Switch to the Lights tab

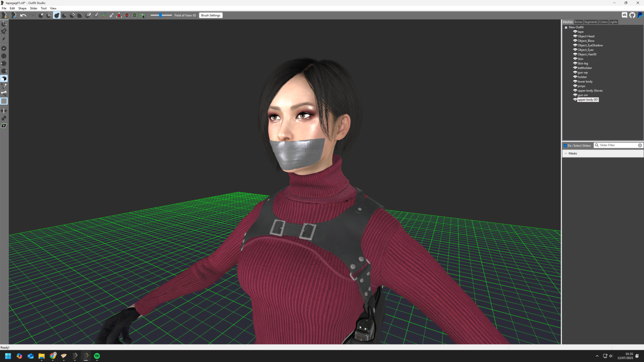click(x=613, y=22)
